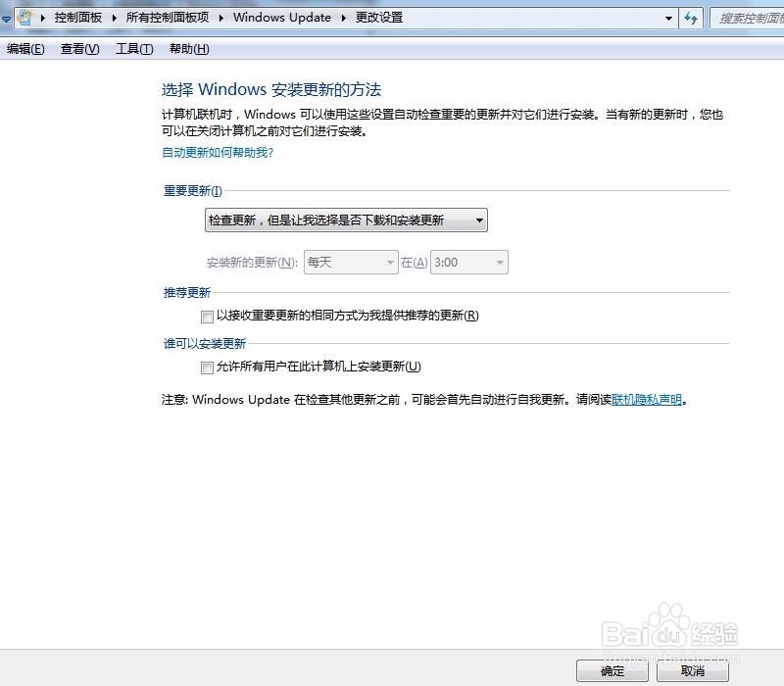Viewport: 784px width, 686px height.
Task: Click the refresh icon beside the address bar
Action: pos(692,17)
